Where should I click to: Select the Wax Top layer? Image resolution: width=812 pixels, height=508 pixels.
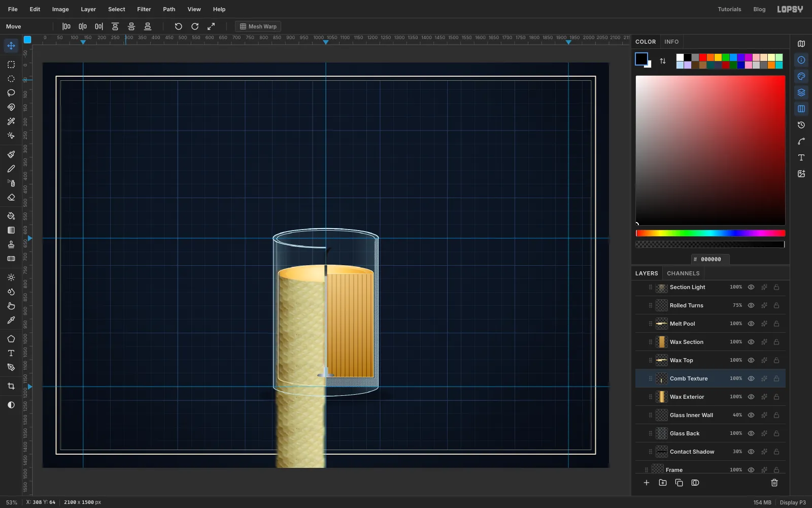[x=710, y=360]
